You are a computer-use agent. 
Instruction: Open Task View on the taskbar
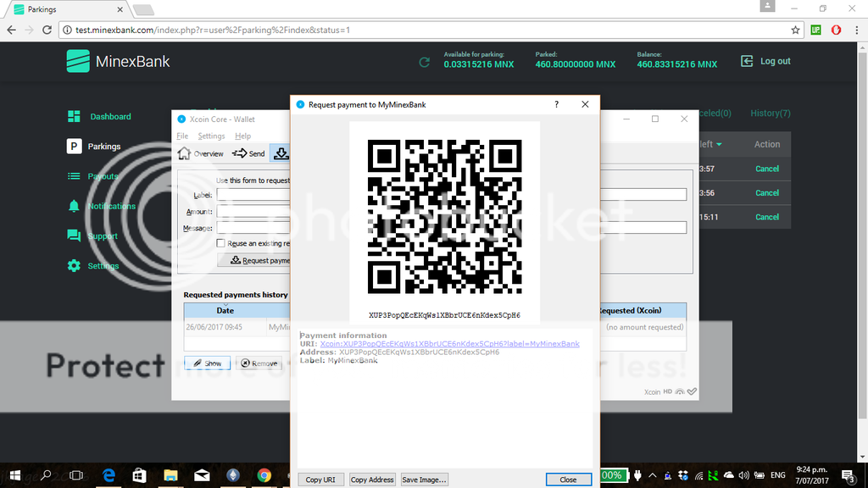tap(76, 475)
